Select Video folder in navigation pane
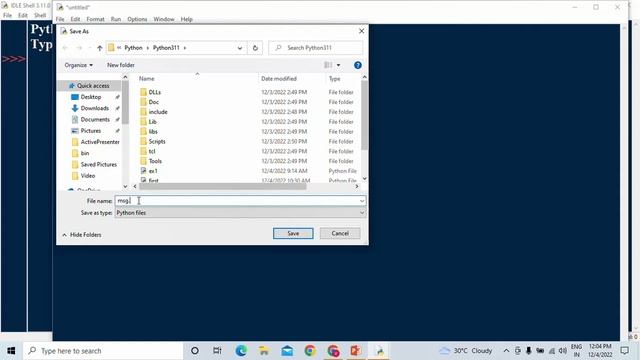 [x=87, y=176]
